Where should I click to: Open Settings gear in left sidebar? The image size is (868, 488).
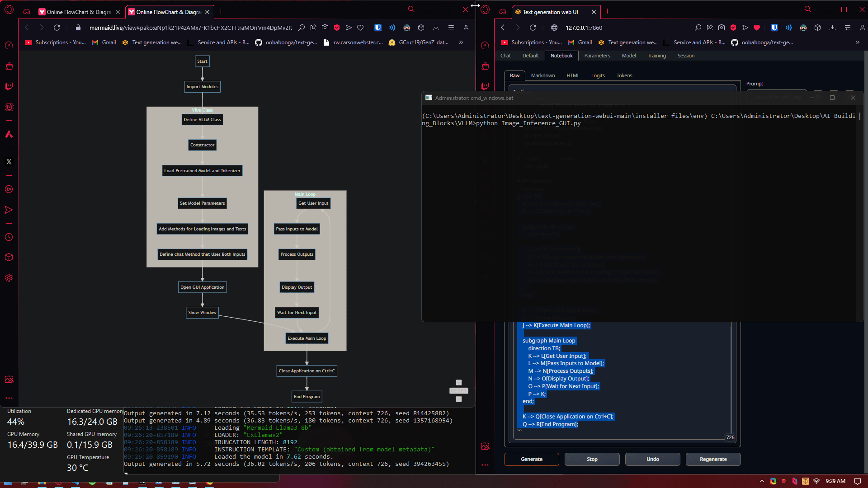click(x=9, y=277)
